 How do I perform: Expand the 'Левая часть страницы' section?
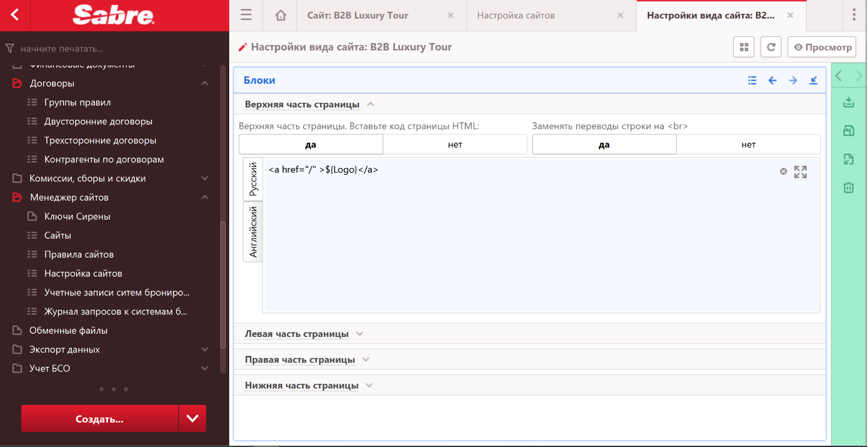pyautogui.click(x=297, y=334)
